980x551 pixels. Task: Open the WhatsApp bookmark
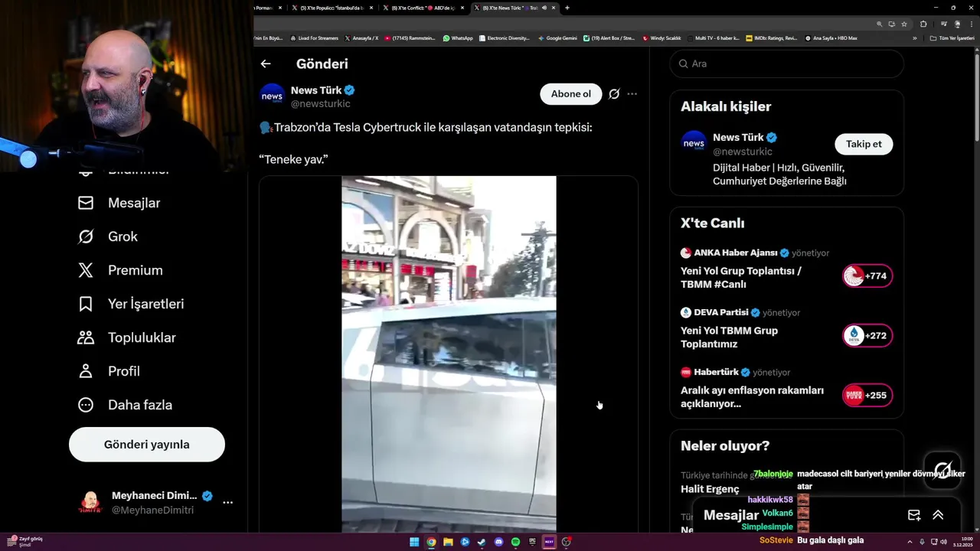458,37
